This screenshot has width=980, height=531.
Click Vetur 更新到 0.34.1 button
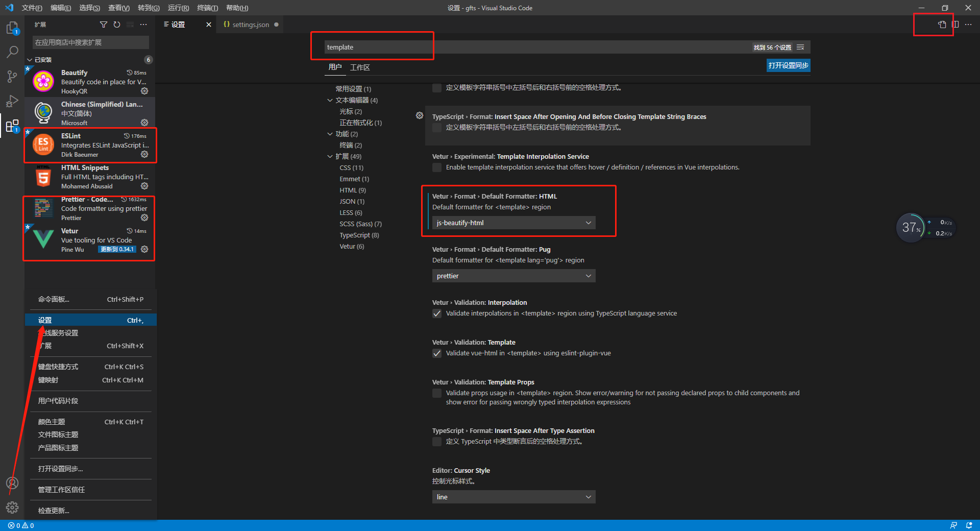pos(117,249)
